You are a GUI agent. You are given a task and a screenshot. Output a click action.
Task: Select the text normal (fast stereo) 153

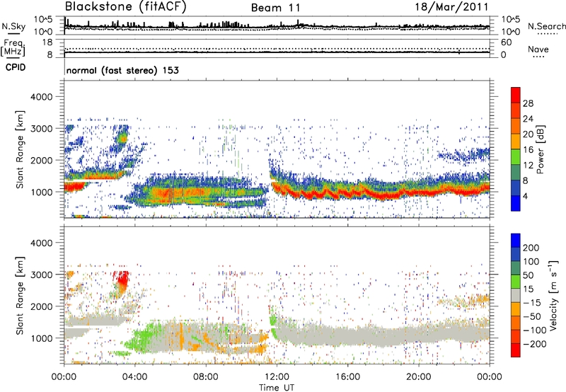pyautogui.click(x=122, y=70)
